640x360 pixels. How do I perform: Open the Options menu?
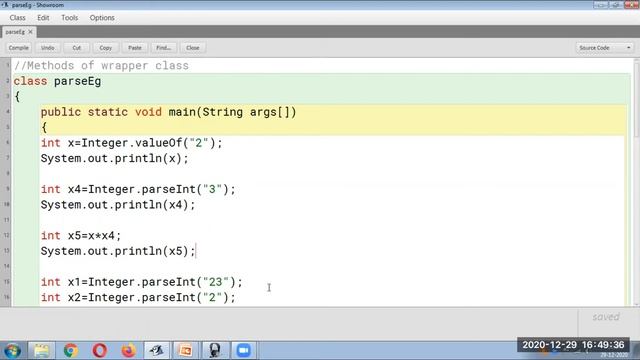pos(102,18)
